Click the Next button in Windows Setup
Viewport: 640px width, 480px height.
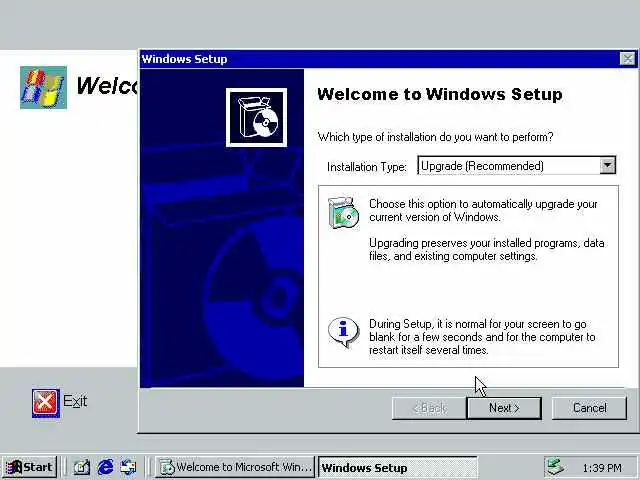coord(504,408)
